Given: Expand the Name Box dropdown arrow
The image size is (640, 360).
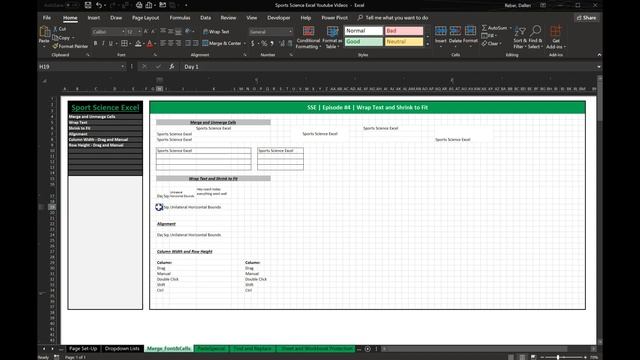Looking at the screenshot, I should click(122, 67).
